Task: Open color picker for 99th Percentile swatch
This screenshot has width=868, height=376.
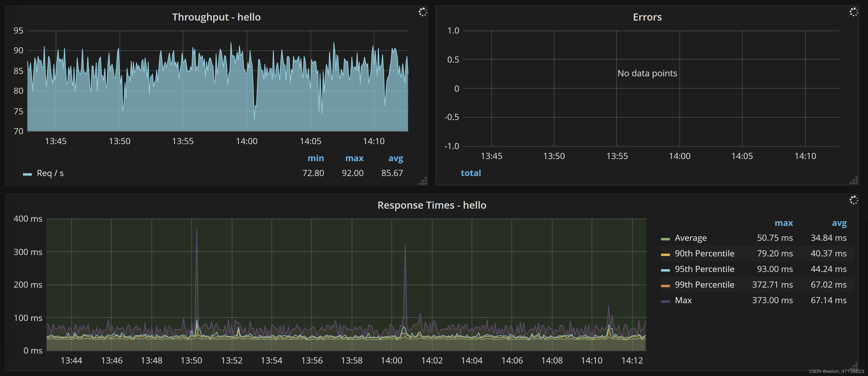Action: coord(665,286)
